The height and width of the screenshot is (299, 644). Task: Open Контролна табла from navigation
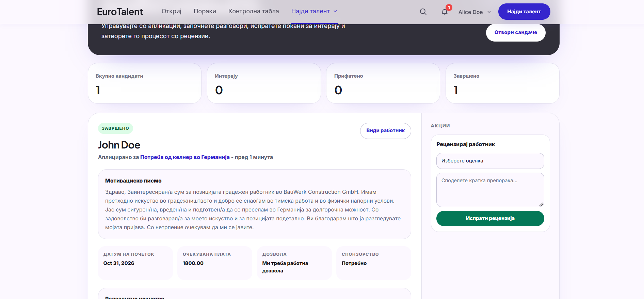click(x=254, y=11)
